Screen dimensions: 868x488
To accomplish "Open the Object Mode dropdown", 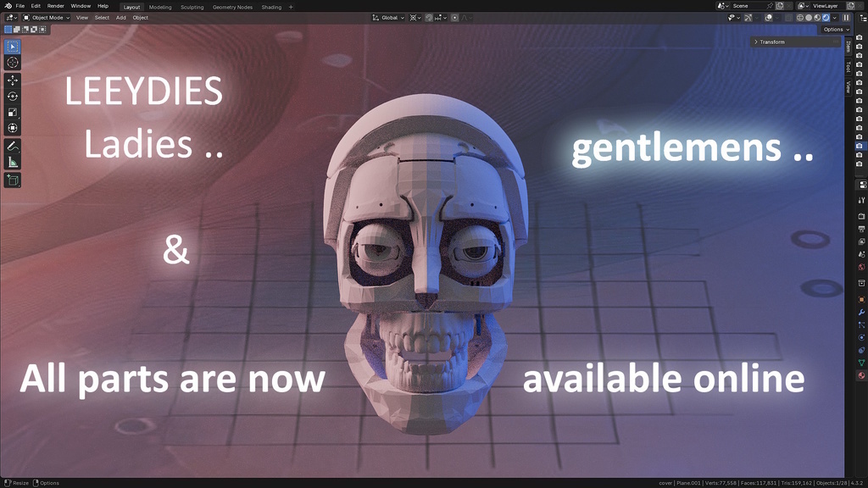I will (46, 18).
